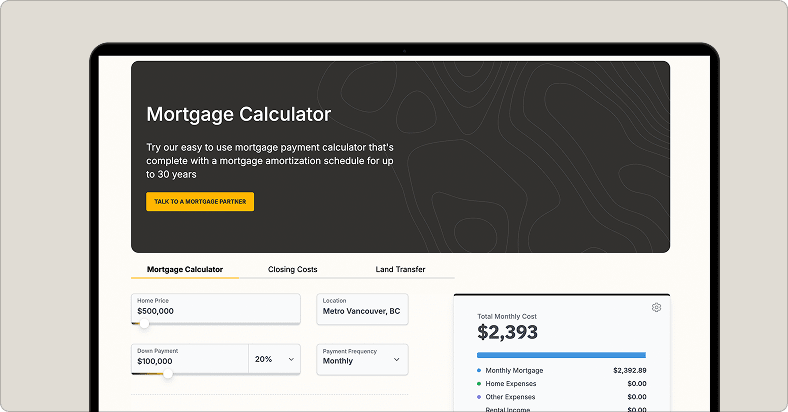788x412 pixels.
Task: Click the $2,393 total monthly cost value
Action: click(x=507, y=332)
